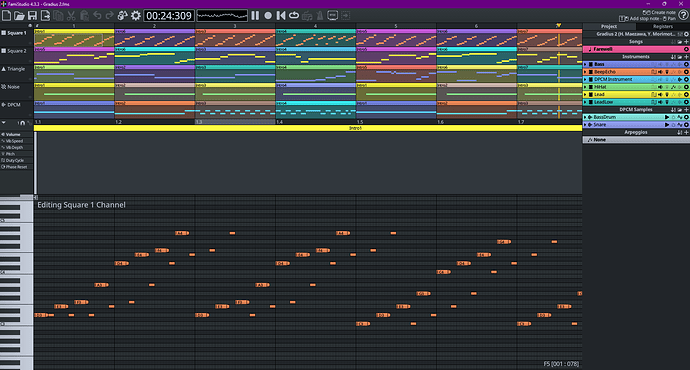Click the oscilloscope waveform display
The height and width of the screenshot is (370, 690).
tap(222, 16)
